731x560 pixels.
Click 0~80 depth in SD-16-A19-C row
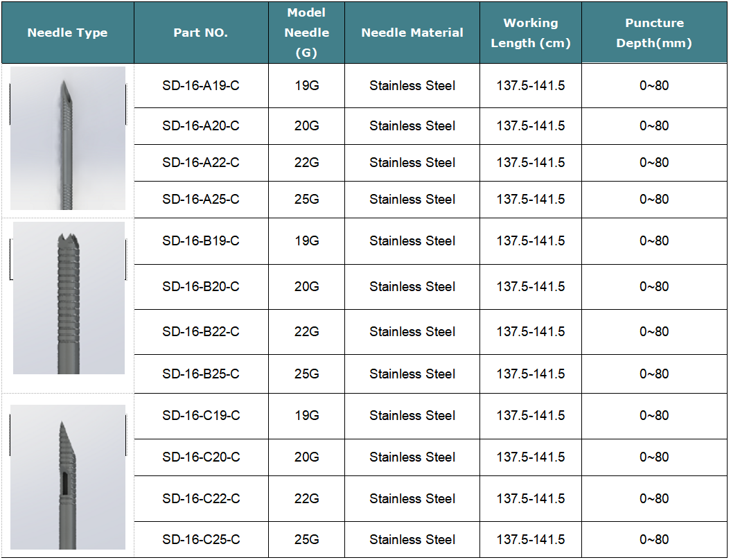(x=654, y=86)
